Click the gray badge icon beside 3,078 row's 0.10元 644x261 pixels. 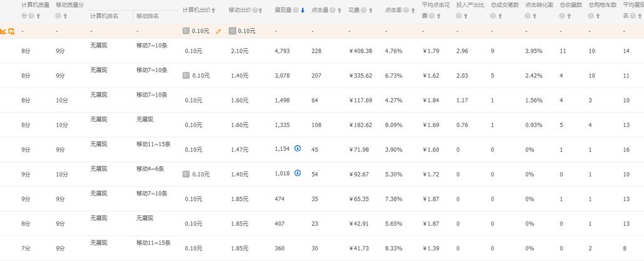pos(185,75)
